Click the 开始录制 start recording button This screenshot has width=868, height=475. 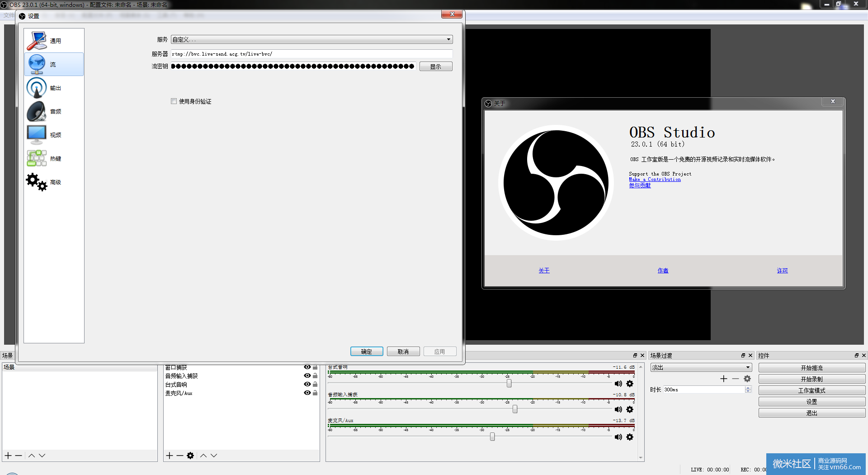point(812,379)
